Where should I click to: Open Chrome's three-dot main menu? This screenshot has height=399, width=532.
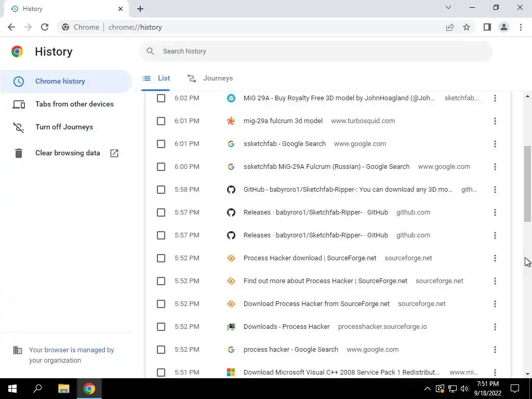point(521,27)
